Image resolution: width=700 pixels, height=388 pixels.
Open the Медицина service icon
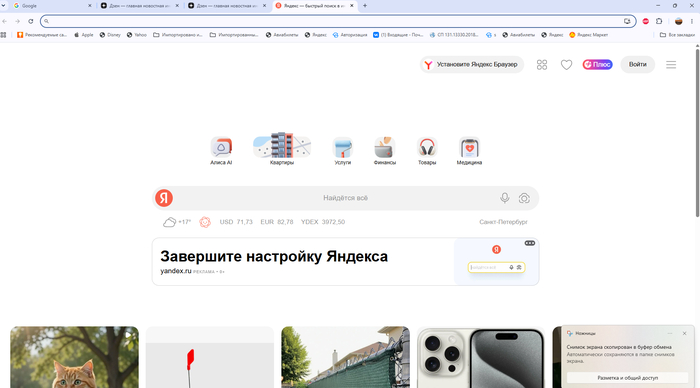click(469, 151)
